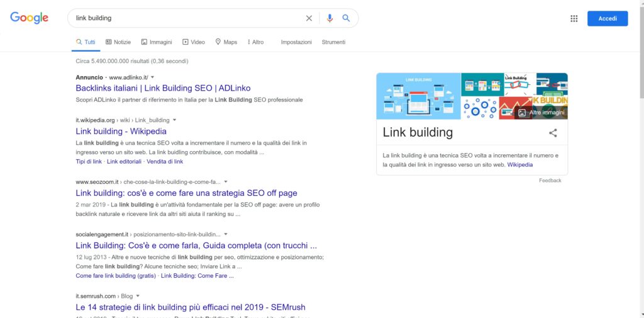The height and width of the screenshot is (318, 644).
Task: Click the Feedback link under knowledge panel
Action: point(550,181)
